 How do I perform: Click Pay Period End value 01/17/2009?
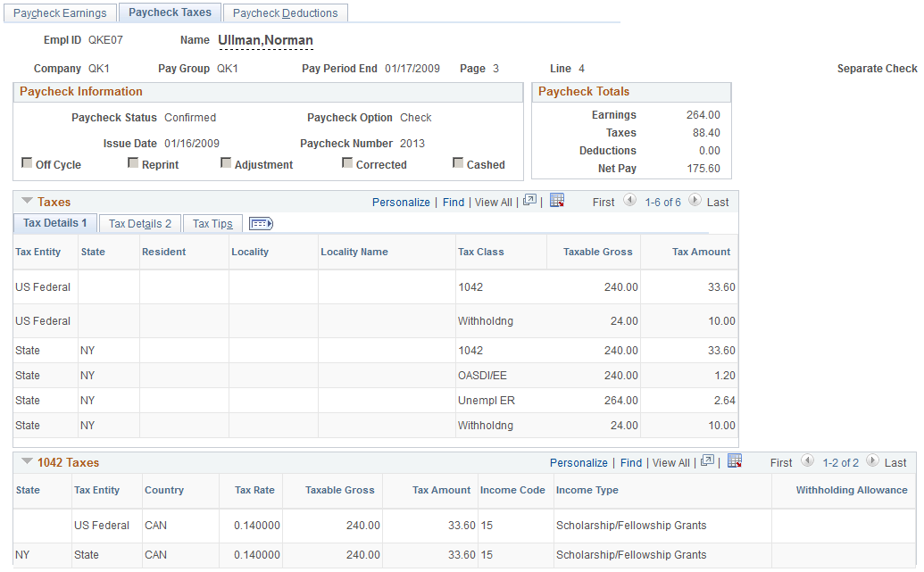[x=412, y=69]
